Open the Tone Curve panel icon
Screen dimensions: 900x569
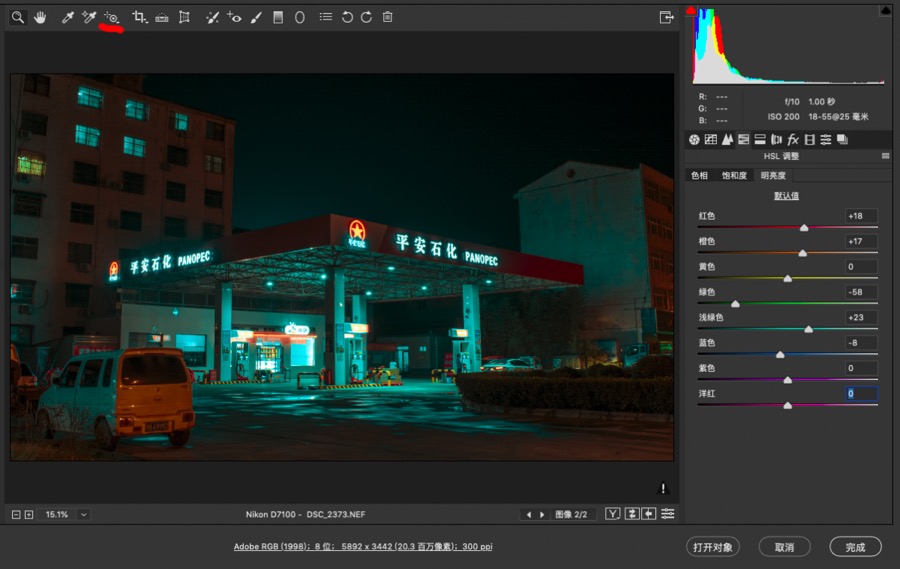click(x=711, y=139)
